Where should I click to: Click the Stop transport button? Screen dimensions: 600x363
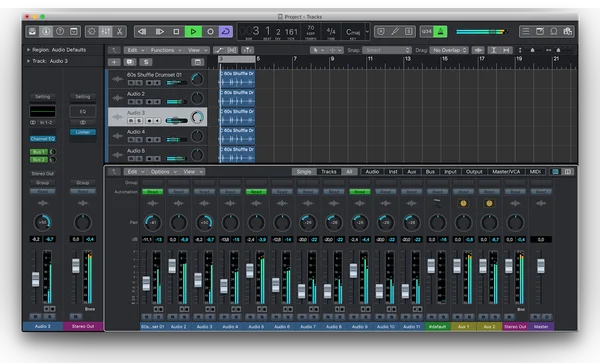176,31
